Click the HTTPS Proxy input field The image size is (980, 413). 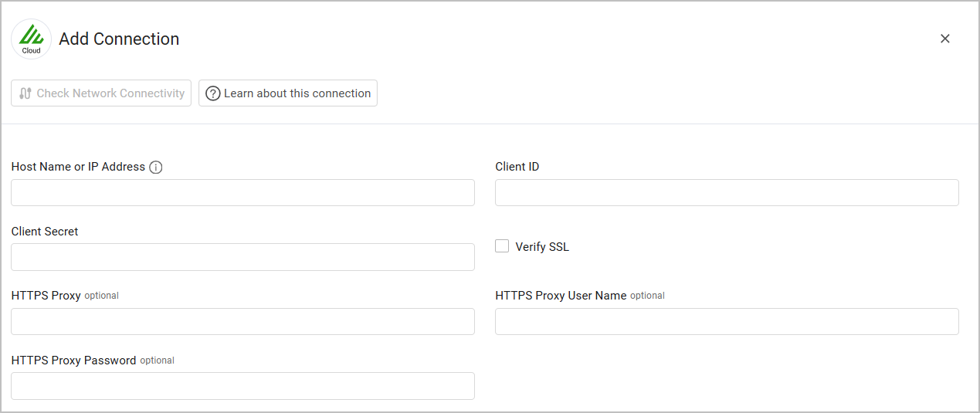(x=242, y=321)
